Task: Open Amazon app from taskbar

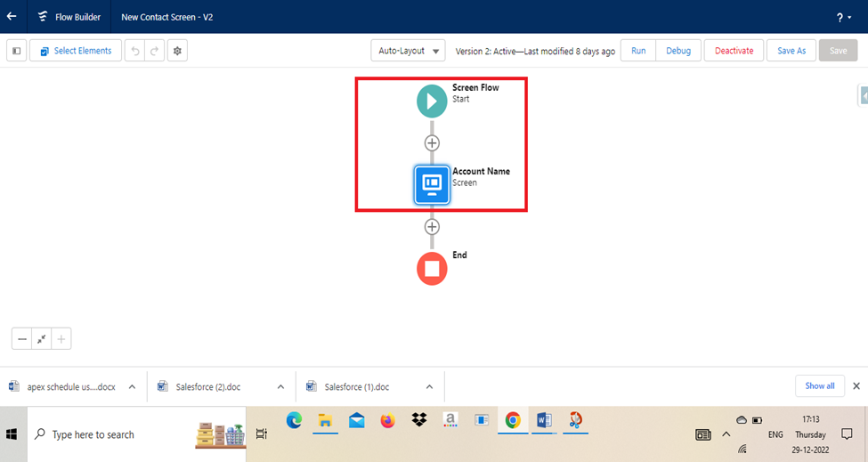Action: coord(450,421)
